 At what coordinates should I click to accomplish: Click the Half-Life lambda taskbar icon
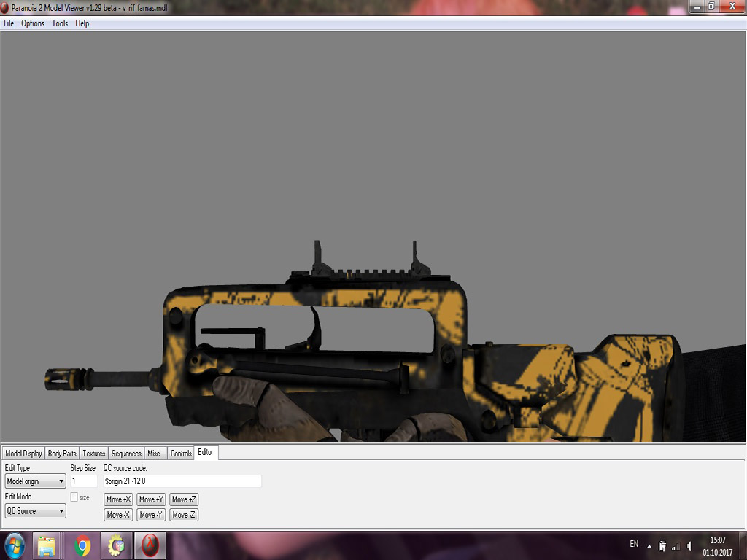(x=150, y=545)
